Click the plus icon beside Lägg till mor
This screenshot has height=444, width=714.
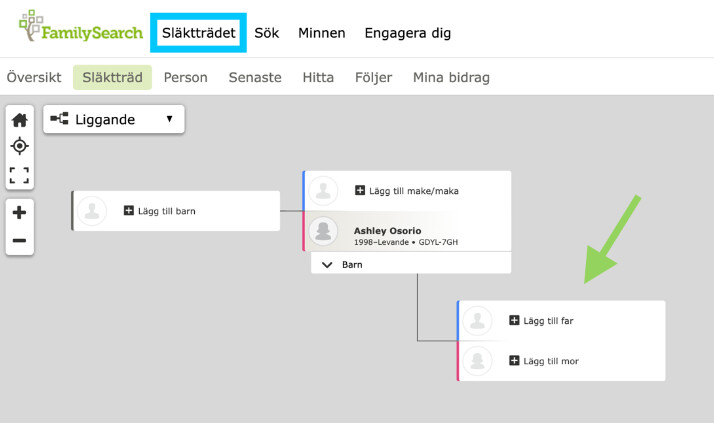click(x=514, y=361)
